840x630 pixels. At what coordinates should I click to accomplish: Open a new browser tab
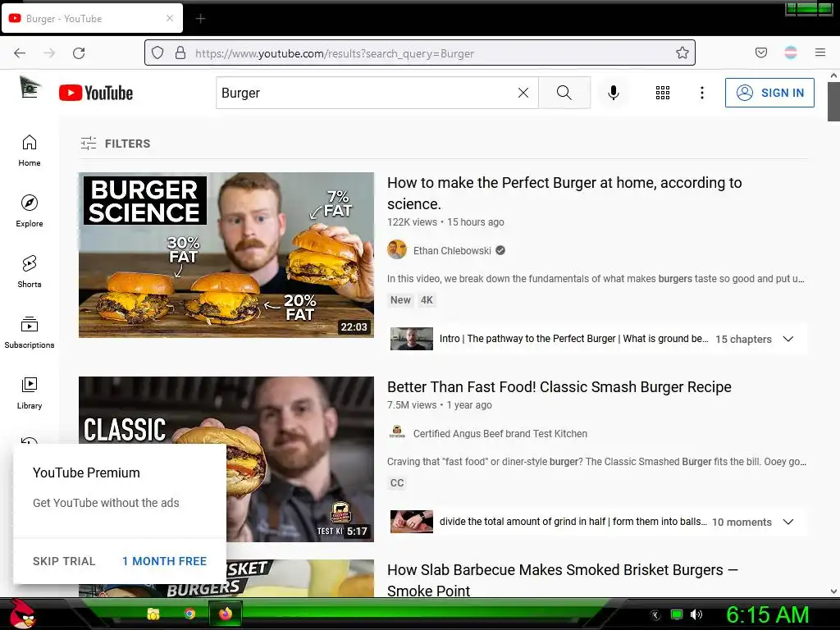point(200,19)
